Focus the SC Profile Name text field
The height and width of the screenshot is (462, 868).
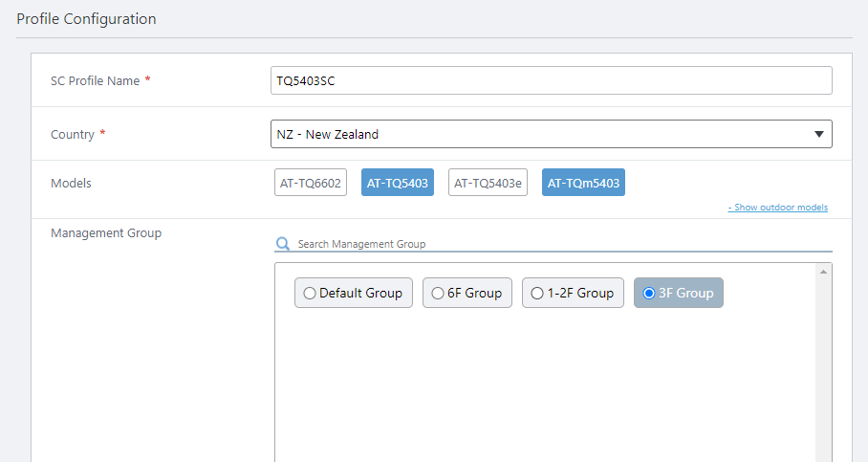pyautogui.click(x=551, y=80)
